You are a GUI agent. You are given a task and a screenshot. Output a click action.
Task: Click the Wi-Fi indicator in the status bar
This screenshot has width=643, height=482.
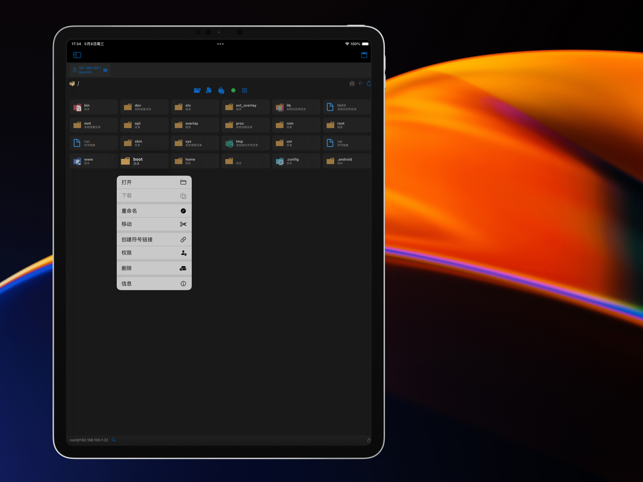click(347, 44)
